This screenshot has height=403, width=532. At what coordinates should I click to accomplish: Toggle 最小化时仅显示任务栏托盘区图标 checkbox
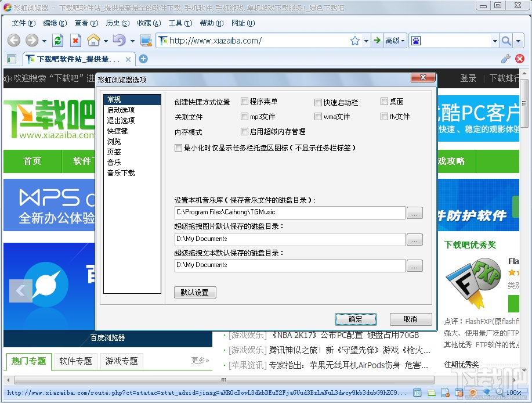(x=178, y=147)
